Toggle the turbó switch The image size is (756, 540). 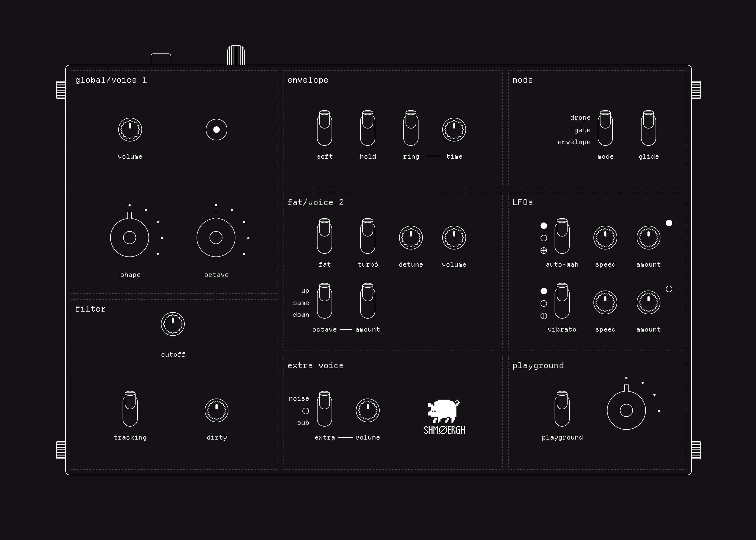pos(367,236)
